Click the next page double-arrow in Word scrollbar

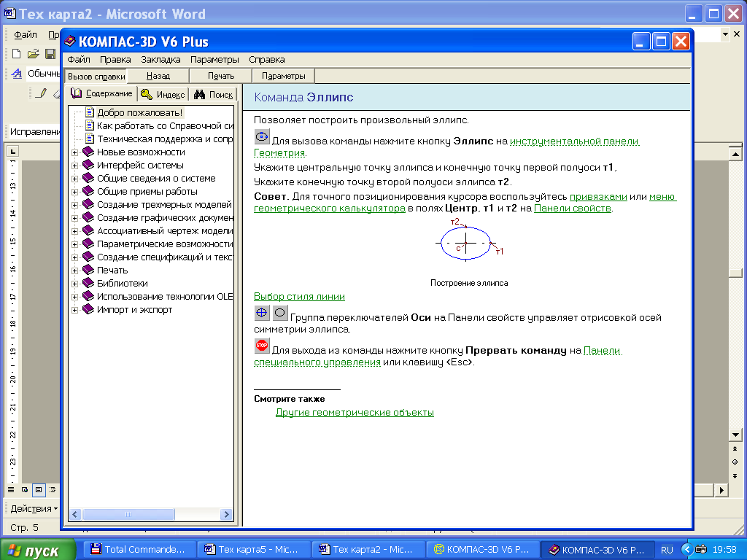point(735,475)
